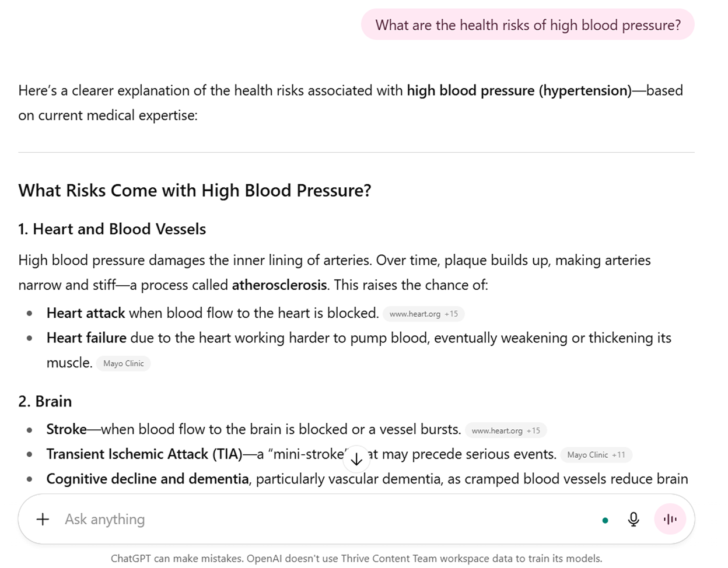This screenshot has height=568, width=728.
Task: Jump to latest reply with the down-arrow button
Action: 356,460
